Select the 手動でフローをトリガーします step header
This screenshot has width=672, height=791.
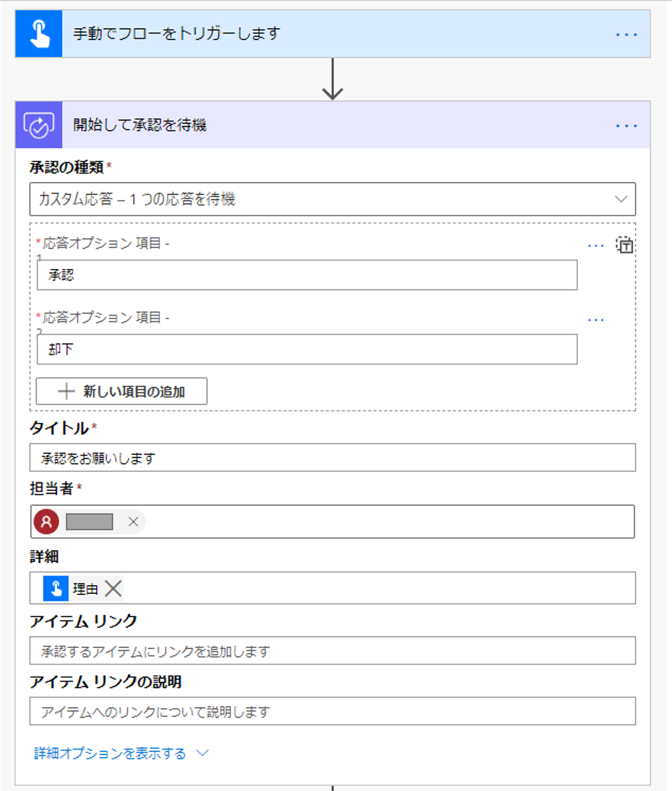point(333,34)
